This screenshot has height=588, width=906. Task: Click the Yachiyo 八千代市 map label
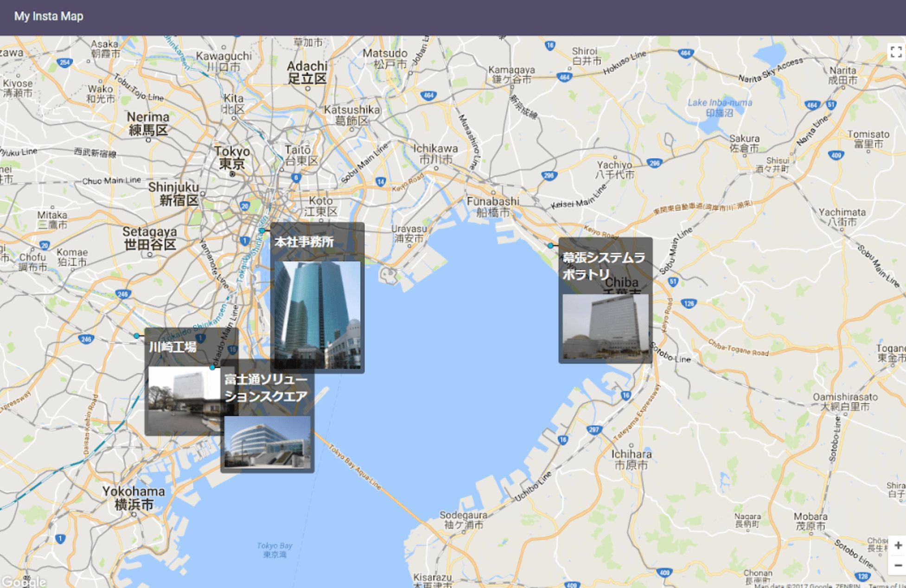[x=615, y=170]
